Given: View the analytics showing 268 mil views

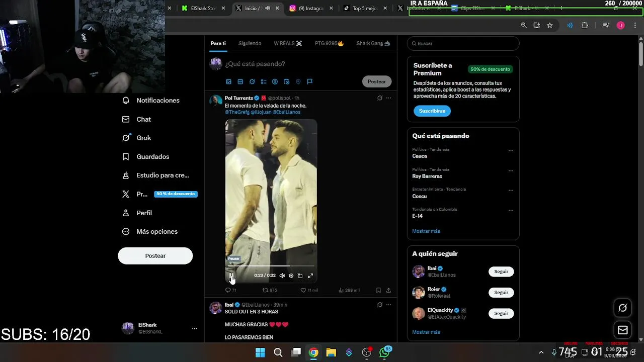Looking at the screenshot, I should point(349,290).
